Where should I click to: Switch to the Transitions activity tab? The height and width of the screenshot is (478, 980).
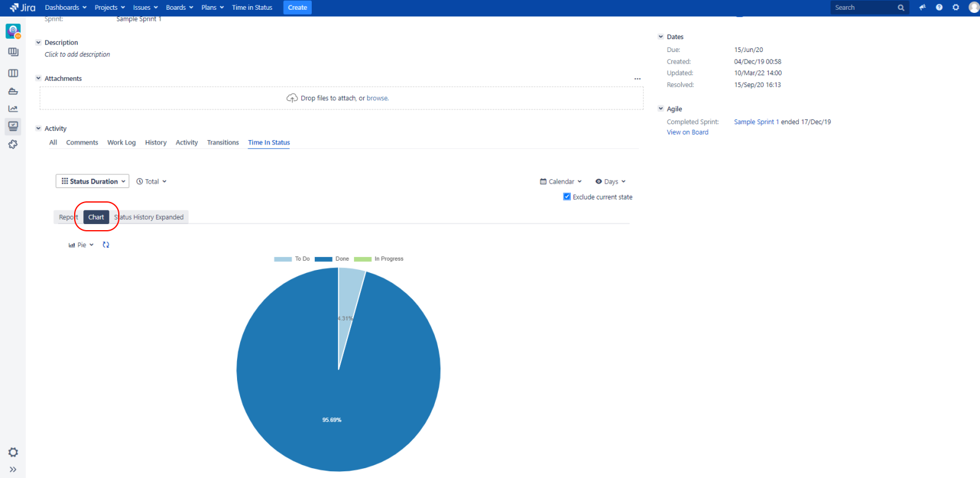click(x=223, y=143)
